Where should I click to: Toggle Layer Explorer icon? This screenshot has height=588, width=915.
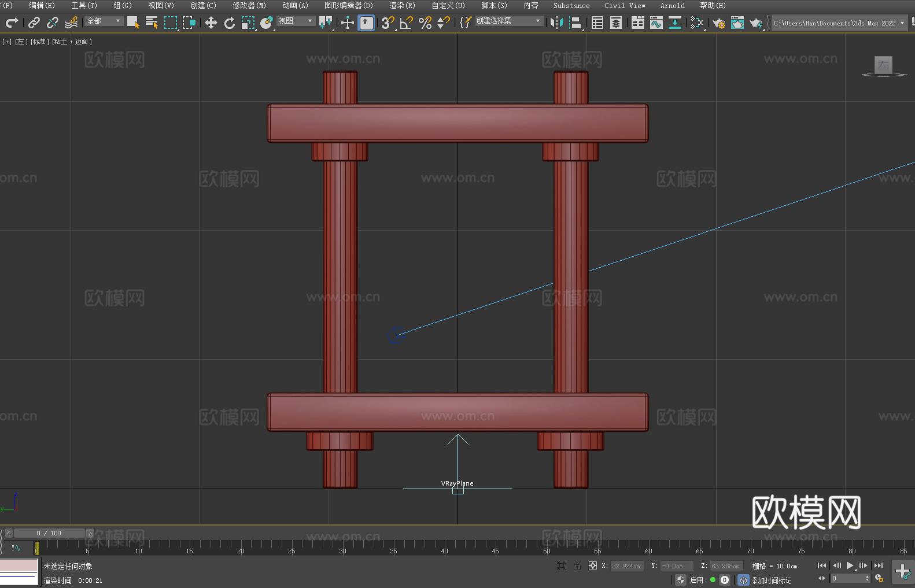click(616, 23)
